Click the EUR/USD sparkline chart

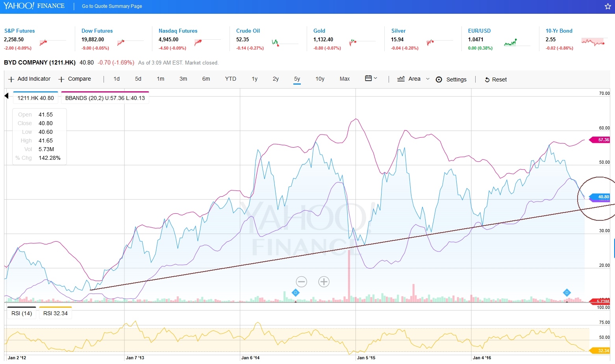coord(517,42)
